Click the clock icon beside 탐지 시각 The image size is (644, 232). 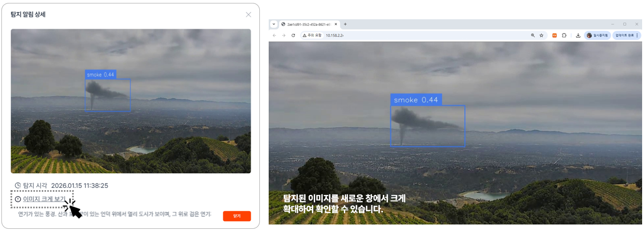(x=18, y=186)
